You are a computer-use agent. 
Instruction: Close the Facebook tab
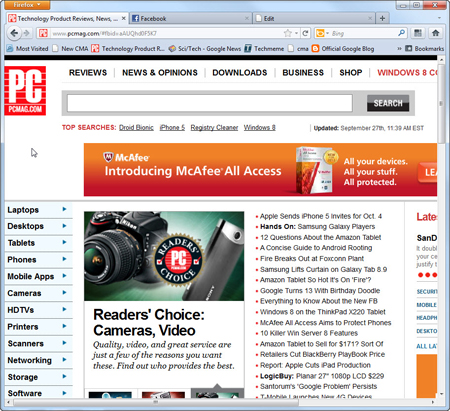[x=247, y=18]
